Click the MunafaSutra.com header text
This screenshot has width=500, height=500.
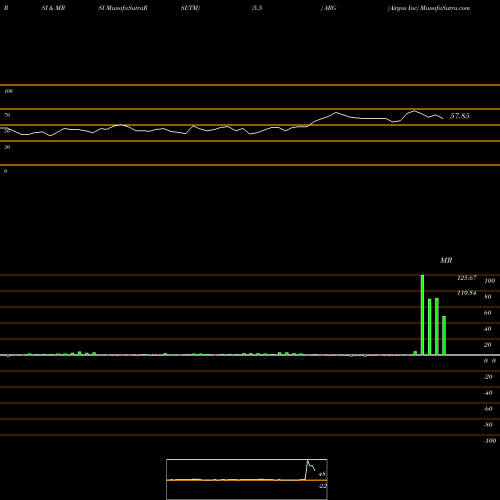point(445,8)
